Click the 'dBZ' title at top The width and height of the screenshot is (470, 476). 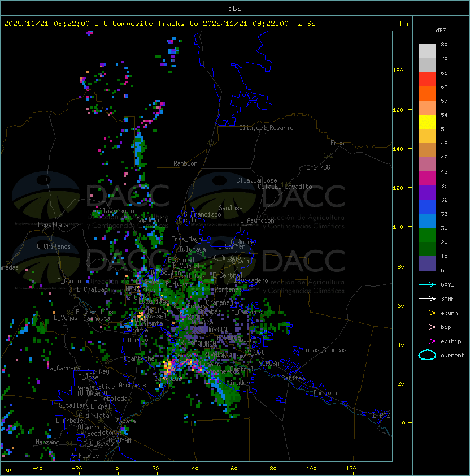coord(235,8)
